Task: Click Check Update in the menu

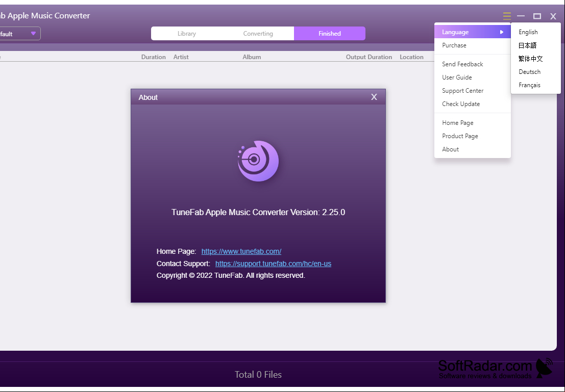Action: pyautogui.click(x=473, y=104)
